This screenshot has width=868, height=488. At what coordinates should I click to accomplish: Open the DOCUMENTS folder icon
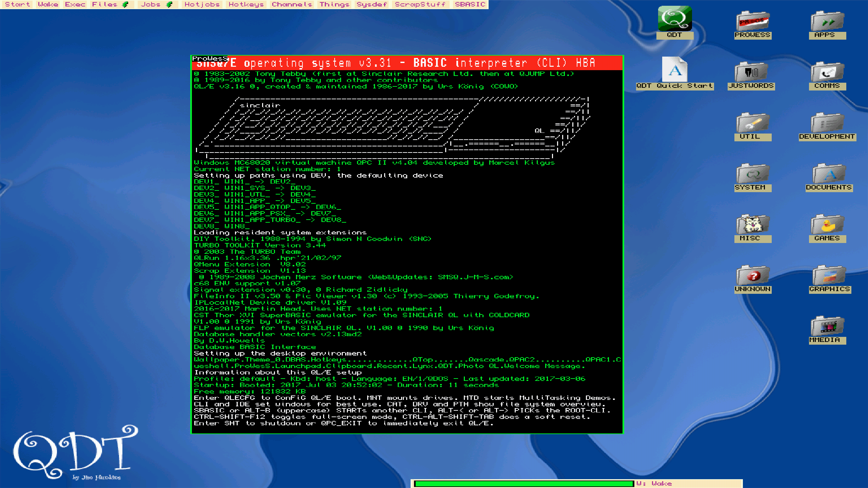pos(829,174)
